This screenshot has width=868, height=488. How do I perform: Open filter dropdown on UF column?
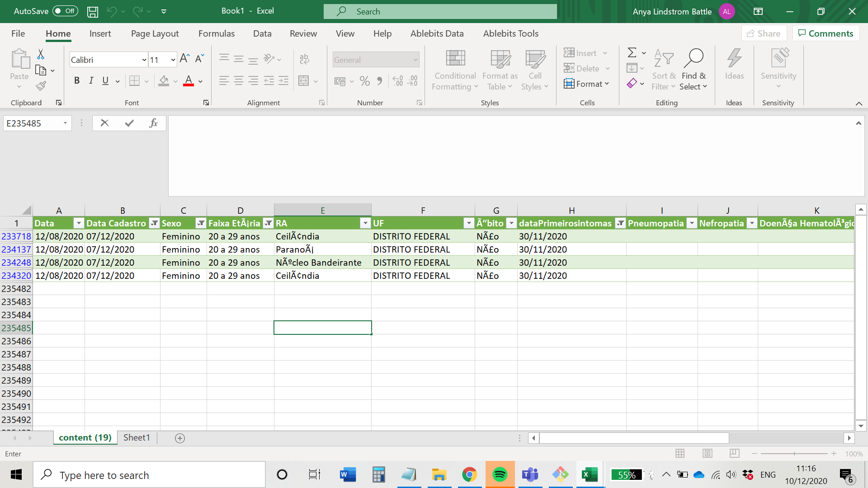[x=469, y=223]
